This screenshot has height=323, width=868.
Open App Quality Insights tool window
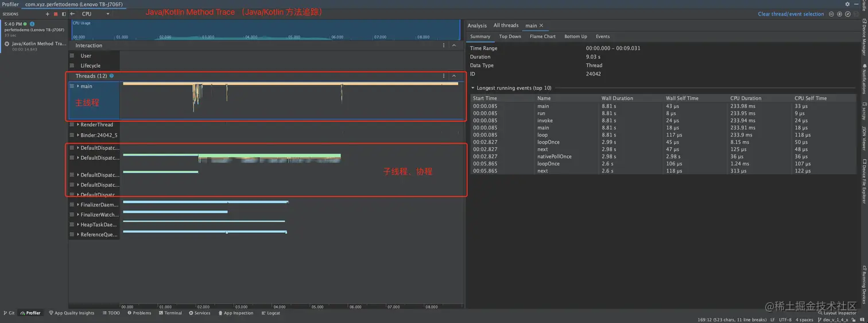[x=71, y=313]
